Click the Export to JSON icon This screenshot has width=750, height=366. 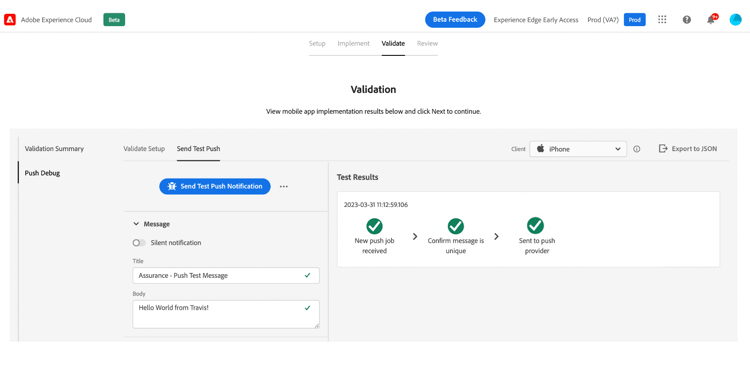tap(663, 149)
